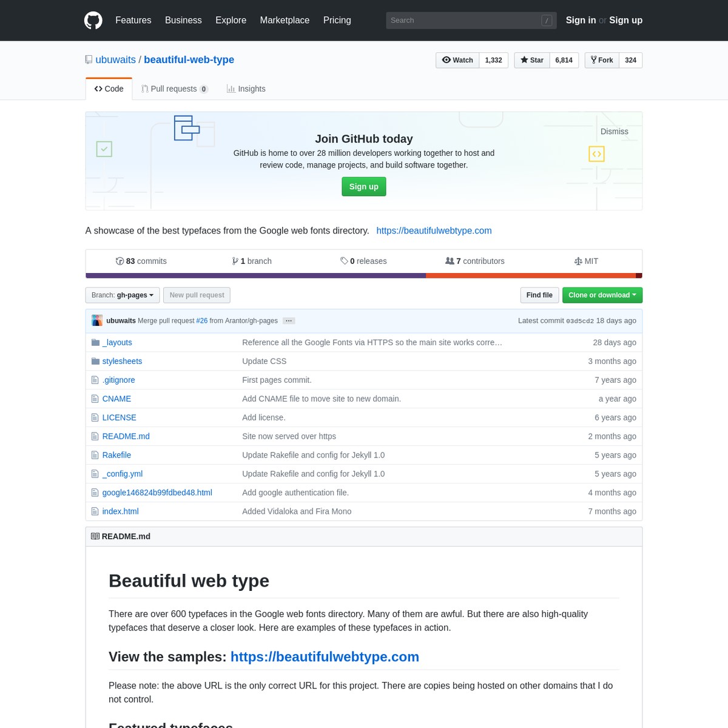Open Explore in the top navigation
728x728 pixels.
(x=231, y=21)
